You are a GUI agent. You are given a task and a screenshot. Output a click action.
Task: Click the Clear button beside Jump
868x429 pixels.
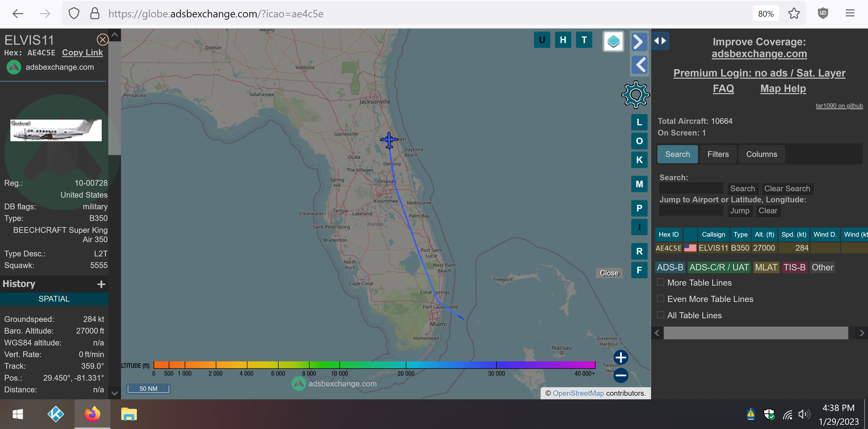pyautogui.click(x=768, y=210)
